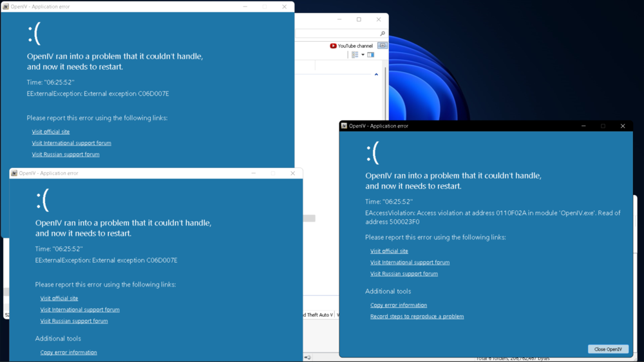Image resolution: width=644 pixels, height=362 pixels.
Task: Click app icon in upper-left error window title
Action: click(6, 6)
